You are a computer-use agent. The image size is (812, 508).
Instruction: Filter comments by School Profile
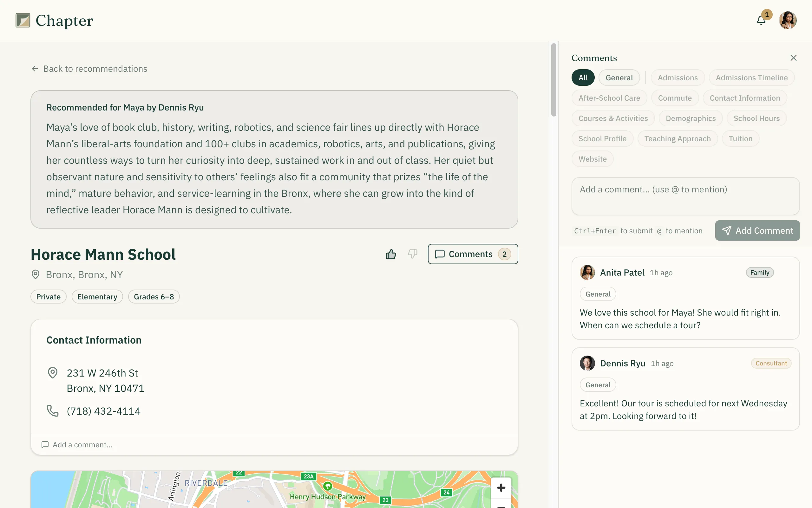[x=602, y=139]
